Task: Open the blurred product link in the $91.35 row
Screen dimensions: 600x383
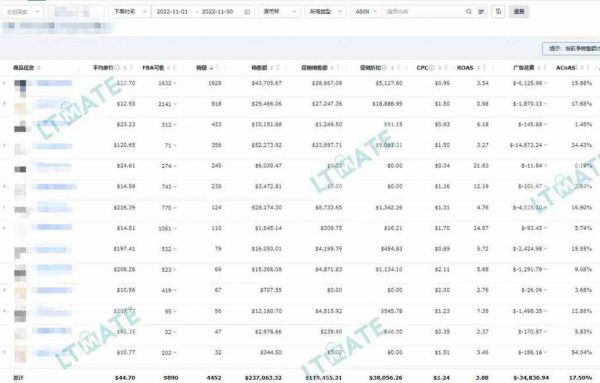Action: (52, 331)
